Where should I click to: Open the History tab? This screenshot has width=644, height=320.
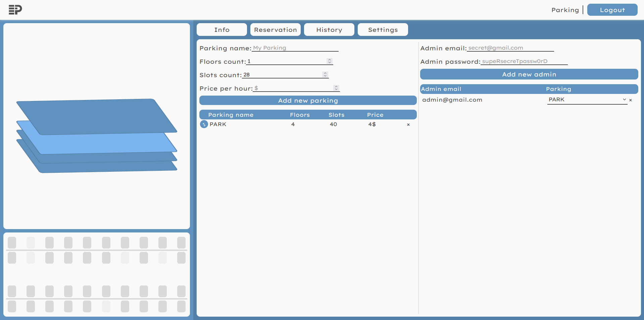pyautogui.click(x=329, y=30)
